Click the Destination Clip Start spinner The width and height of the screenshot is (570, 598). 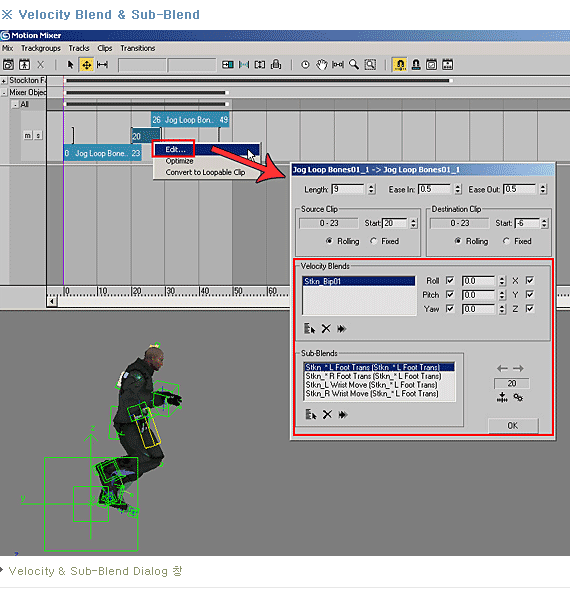coord(544,223)
